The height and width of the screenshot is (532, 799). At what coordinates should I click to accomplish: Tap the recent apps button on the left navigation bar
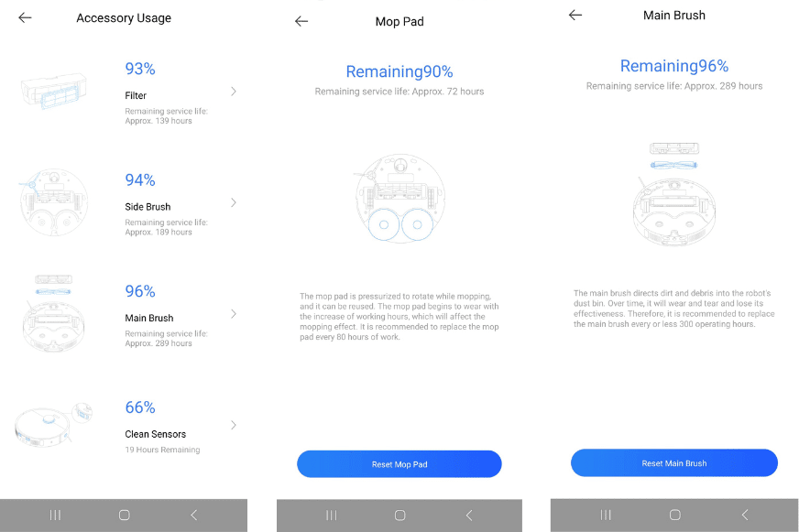point(55,515)
